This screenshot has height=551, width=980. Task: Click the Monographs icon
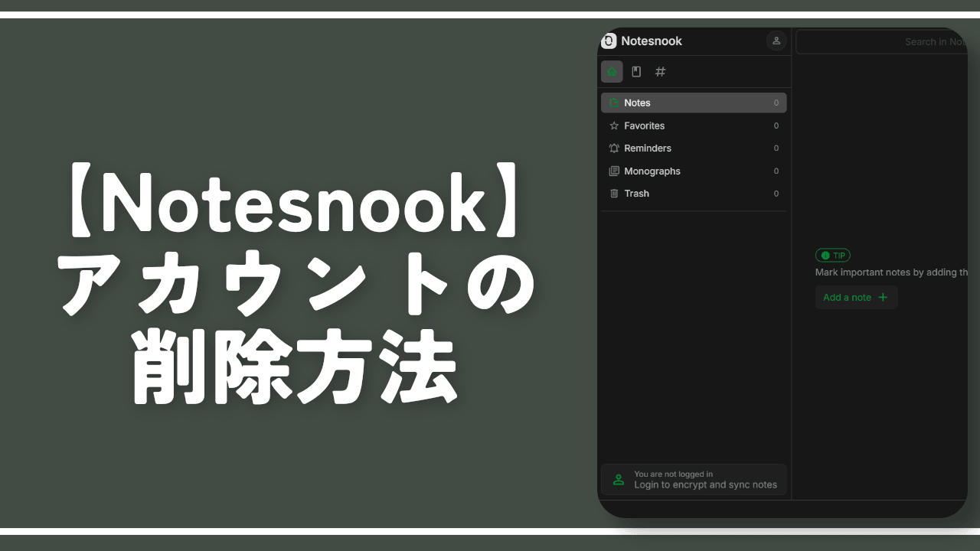614,171
